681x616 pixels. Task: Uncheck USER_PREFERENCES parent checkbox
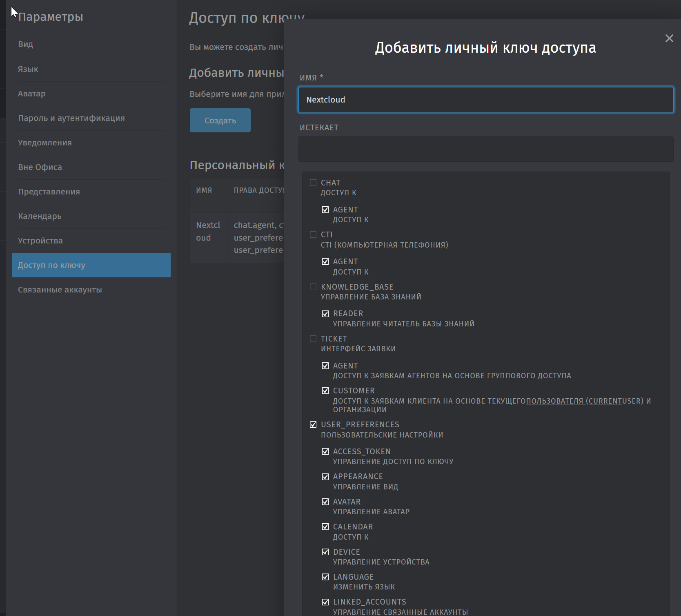pyautogui.click(x=313, y=424)
